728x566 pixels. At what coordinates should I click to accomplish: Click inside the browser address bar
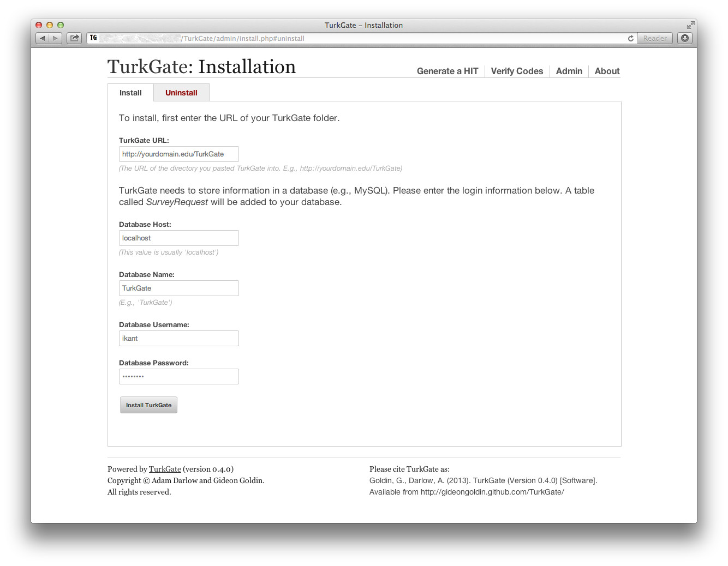click(x=327, y=38)
